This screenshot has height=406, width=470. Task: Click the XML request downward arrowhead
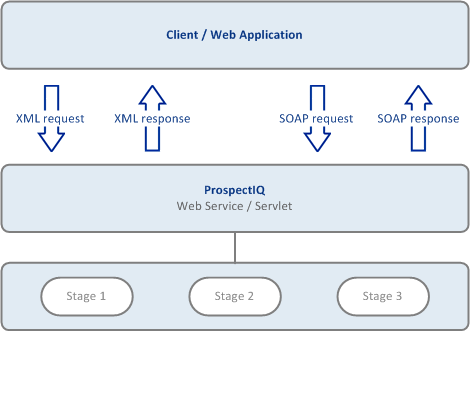[x=51, y=141]
